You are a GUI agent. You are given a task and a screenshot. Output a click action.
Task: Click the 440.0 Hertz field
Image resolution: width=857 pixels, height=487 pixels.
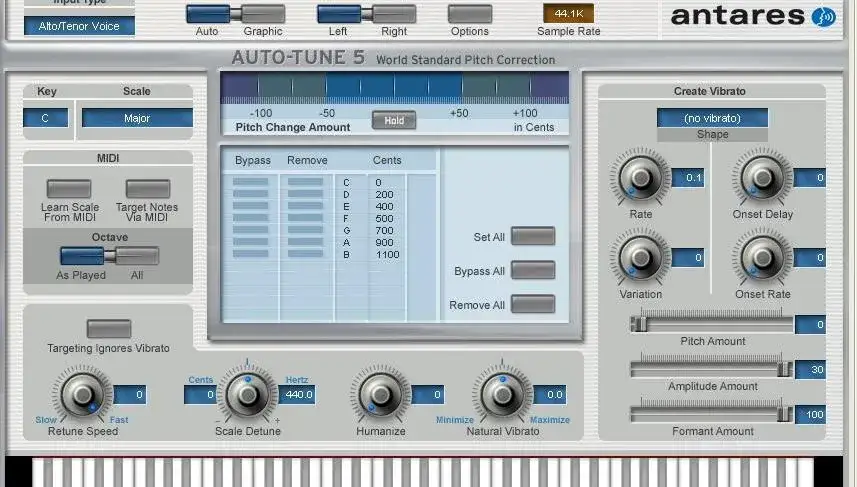click(x=297, y=395)
